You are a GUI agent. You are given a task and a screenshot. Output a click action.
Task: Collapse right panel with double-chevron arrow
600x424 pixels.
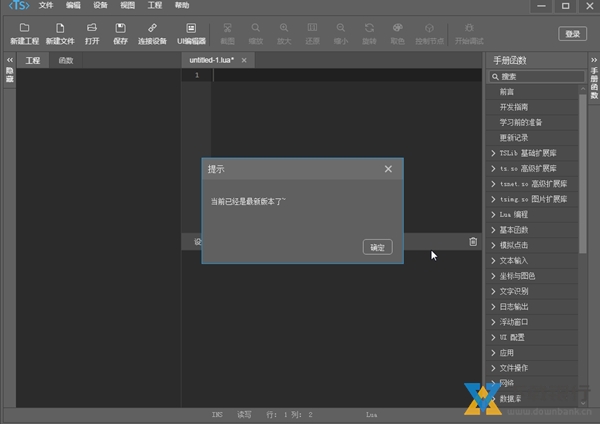pos(592,60)
